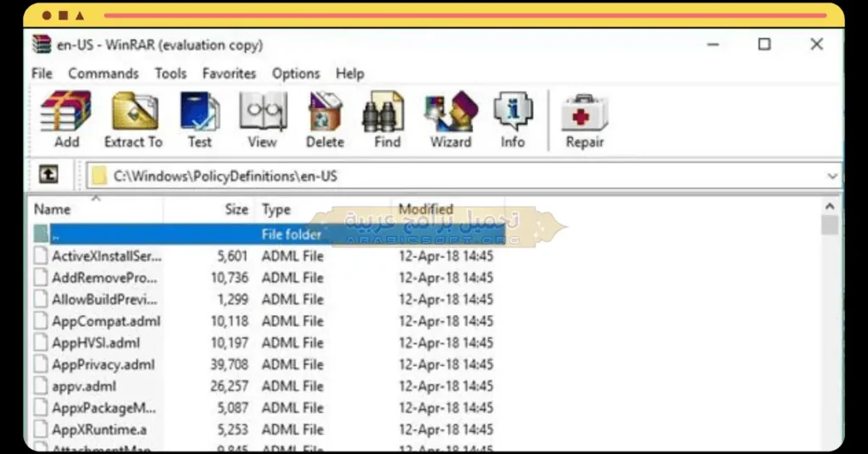The image size is (868, 454).
Task: Click size value 5,601
Action: click(232, 256)
